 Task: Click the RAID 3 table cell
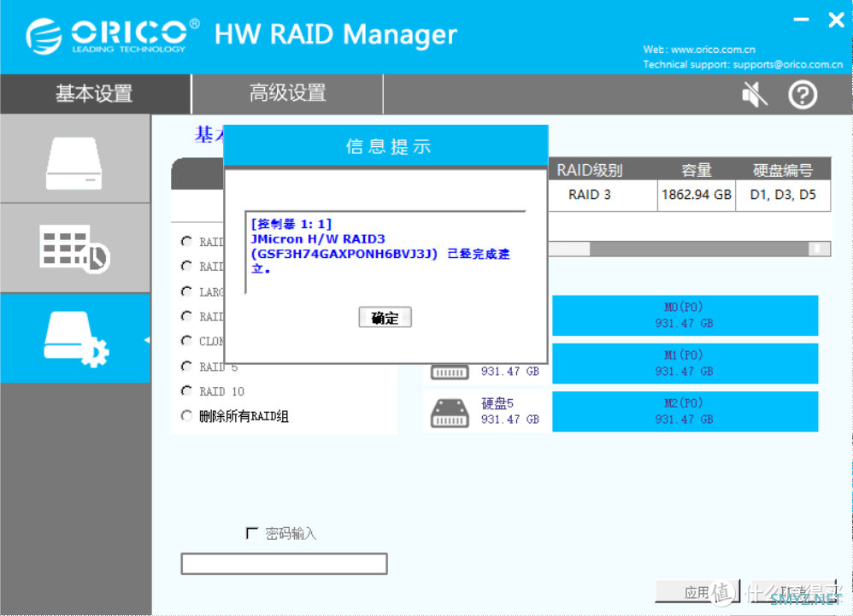point(603,195)
